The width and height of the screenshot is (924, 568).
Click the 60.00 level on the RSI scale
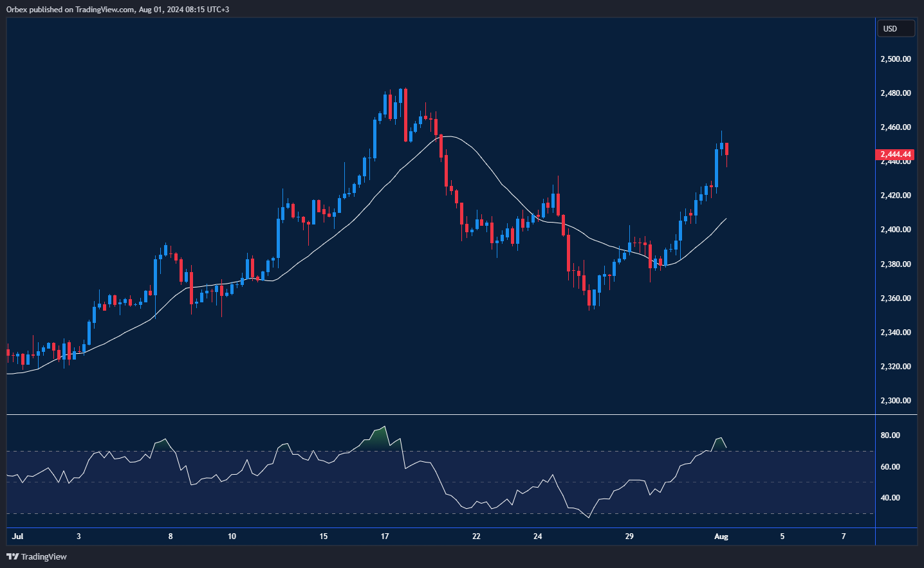coord(890,467)
